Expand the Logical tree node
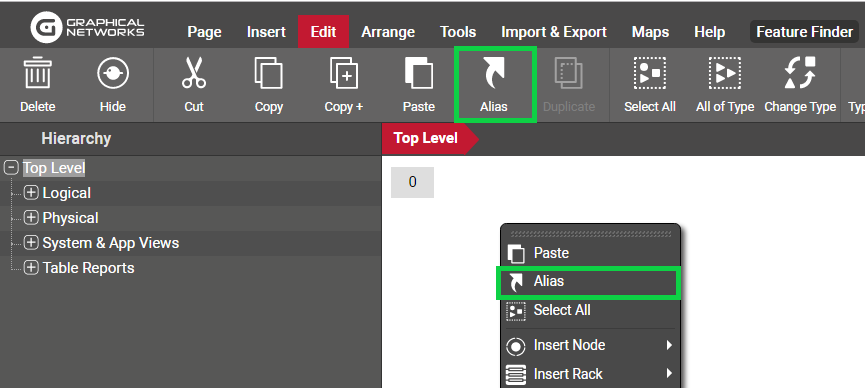 point(31,193)
